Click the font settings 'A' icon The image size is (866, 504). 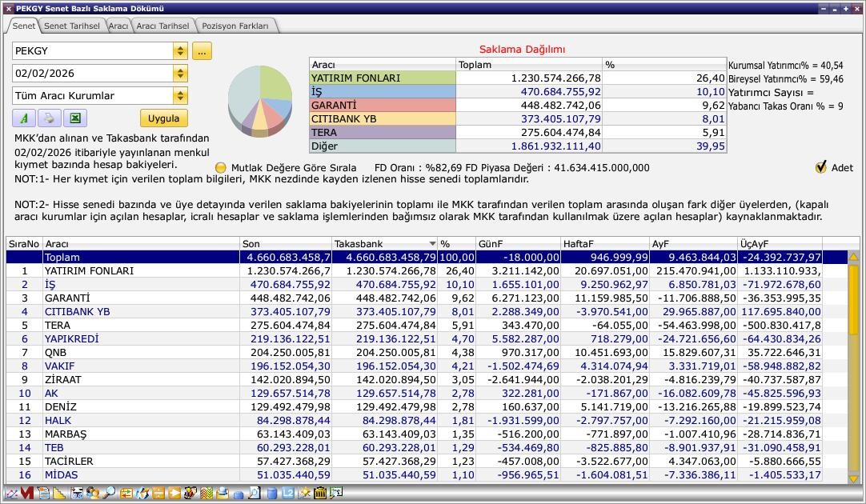pos(24,118)
